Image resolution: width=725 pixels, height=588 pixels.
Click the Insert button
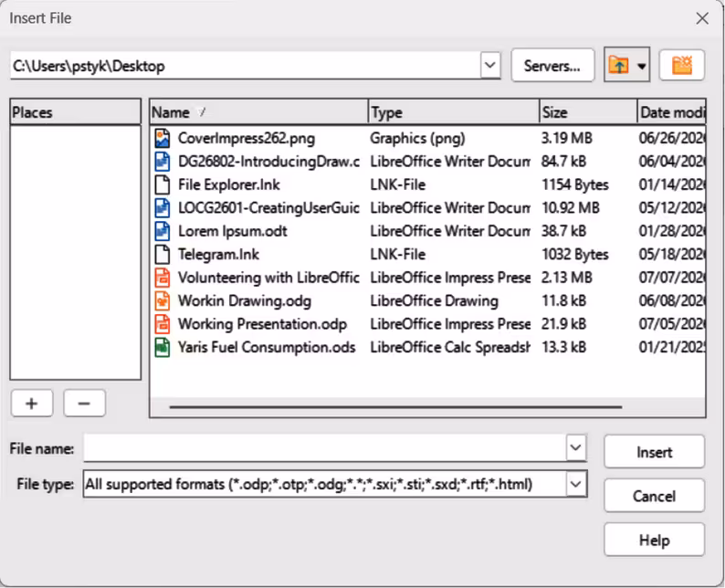coord(655,452)
